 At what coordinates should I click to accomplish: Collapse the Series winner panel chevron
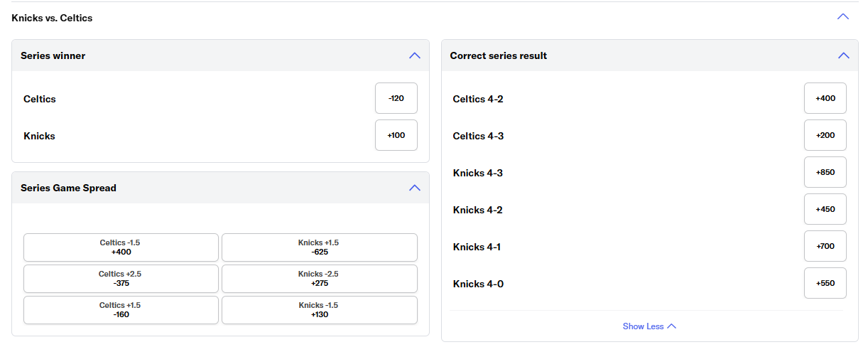pos(415,55)
